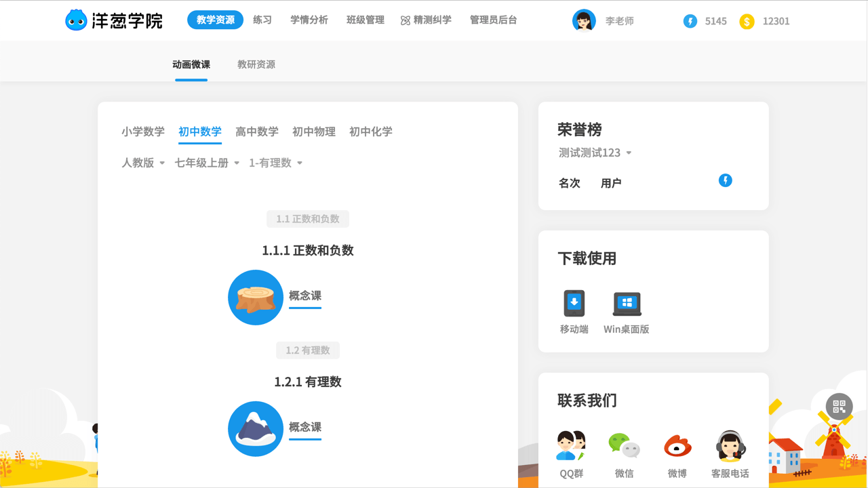Image resolution: width=868 pixels, height=488 pixels.
Task: Click teacher 李老师's avatar picture
Action: click(x=584, y=20)
